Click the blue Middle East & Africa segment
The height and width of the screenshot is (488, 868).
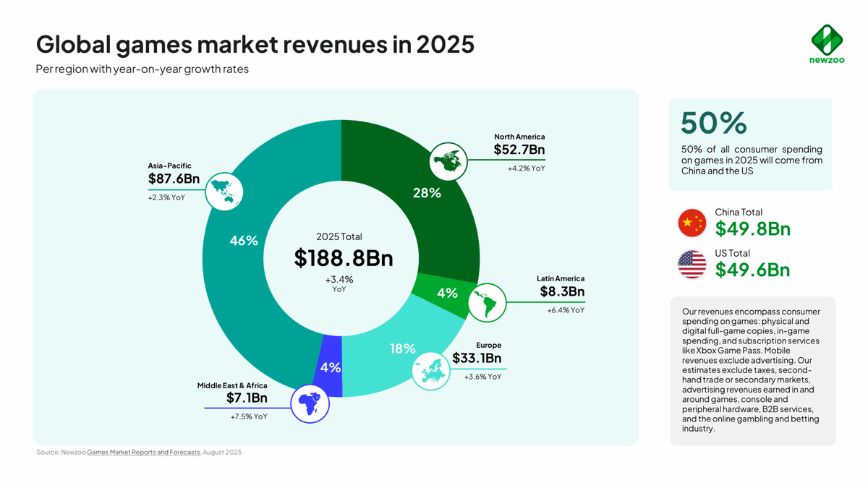[x=330, y=369]
